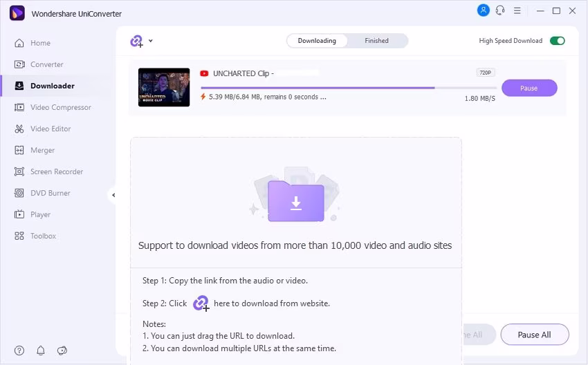The image size is (588, 365).
Task: Click the Wondershare UniConverter title text
Action: (77, 14)
